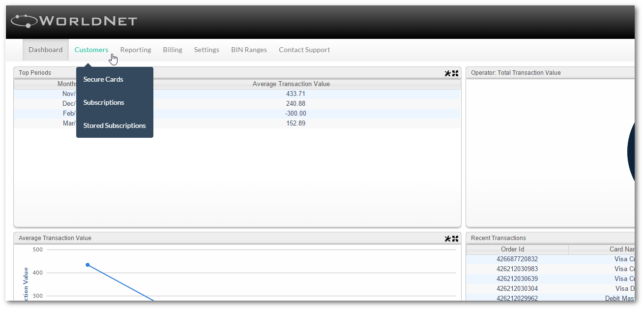This screenshot has width=644, height=310.
Task: Sort Recent Transactions by Order Id
Action: coord(512,249)
